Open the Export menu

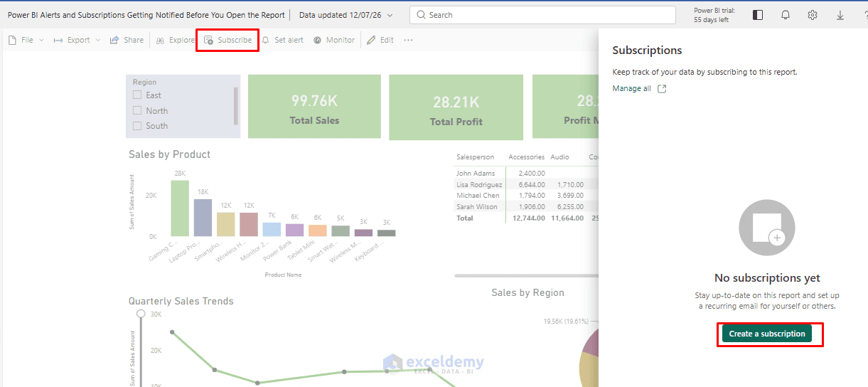point(77,40)
